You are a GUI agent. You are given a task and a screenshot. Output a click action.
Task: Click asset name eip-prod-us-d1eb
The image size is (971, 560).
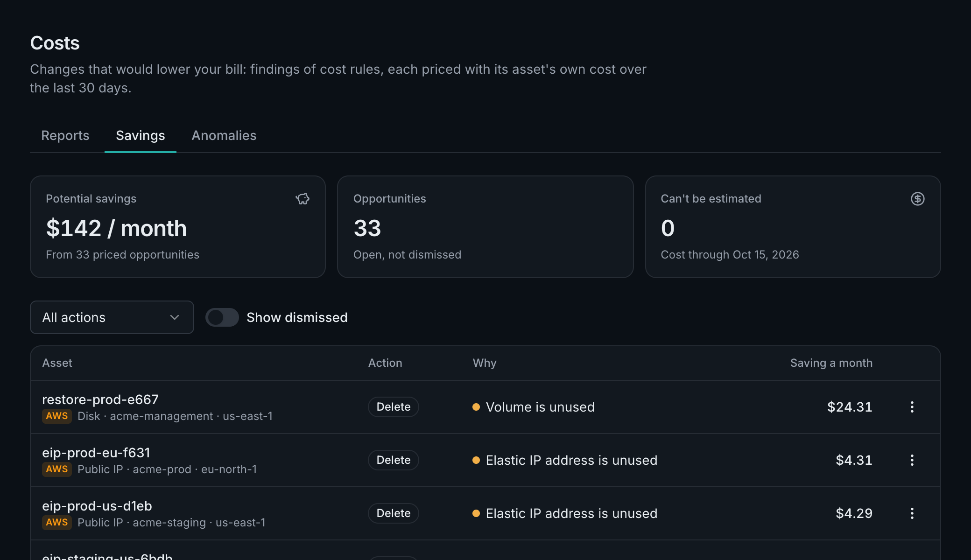[97, 506]
